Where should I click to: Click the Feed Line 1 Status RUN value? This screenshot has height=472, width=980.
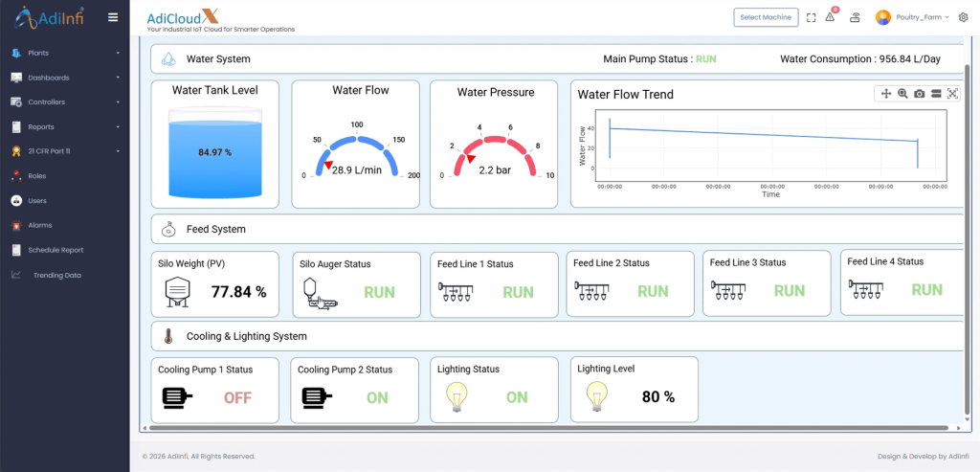coord(518,292)
